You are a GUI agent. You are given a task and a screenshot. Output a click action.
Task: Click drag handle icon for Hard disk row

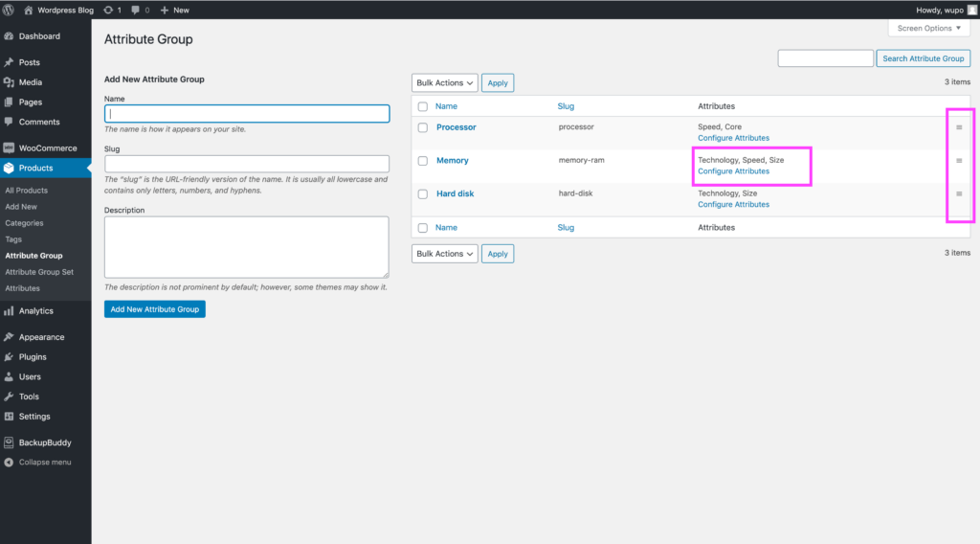pos(959,193)
